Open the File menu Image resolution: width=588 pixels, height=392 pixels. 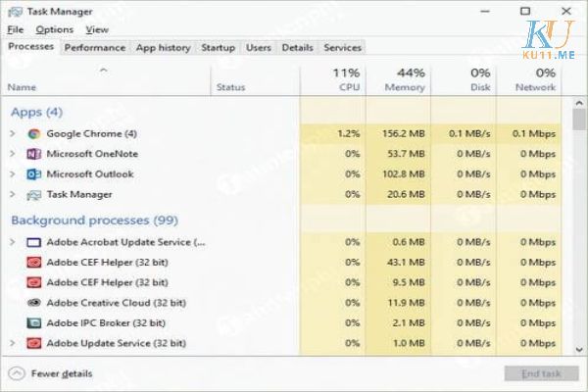[x=16, y=29]
